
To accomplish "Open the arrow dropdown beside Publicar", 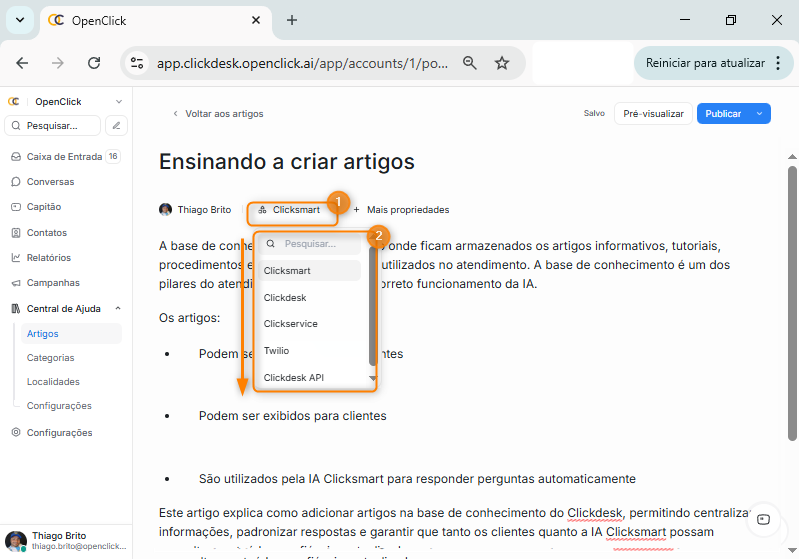I will click(x=760, y=114).
